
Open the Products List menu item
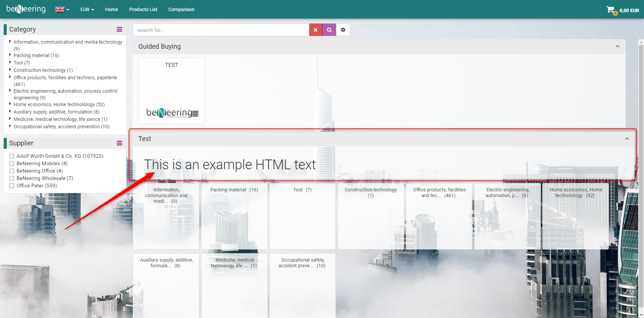pyautogui.click(x=143, y=9)
